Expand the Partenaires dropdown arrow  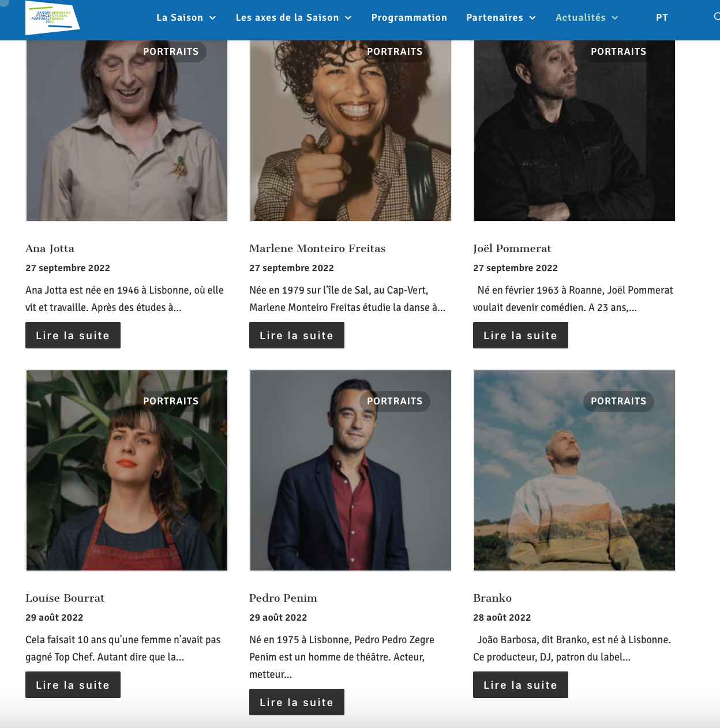click(x=532, y=18)
